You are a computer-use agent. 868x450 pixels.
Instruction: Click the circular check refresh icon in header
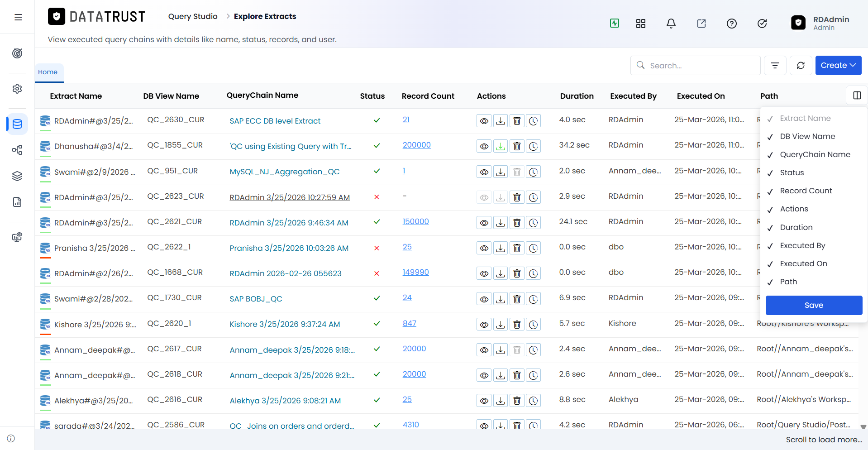[x=762, y=24]
